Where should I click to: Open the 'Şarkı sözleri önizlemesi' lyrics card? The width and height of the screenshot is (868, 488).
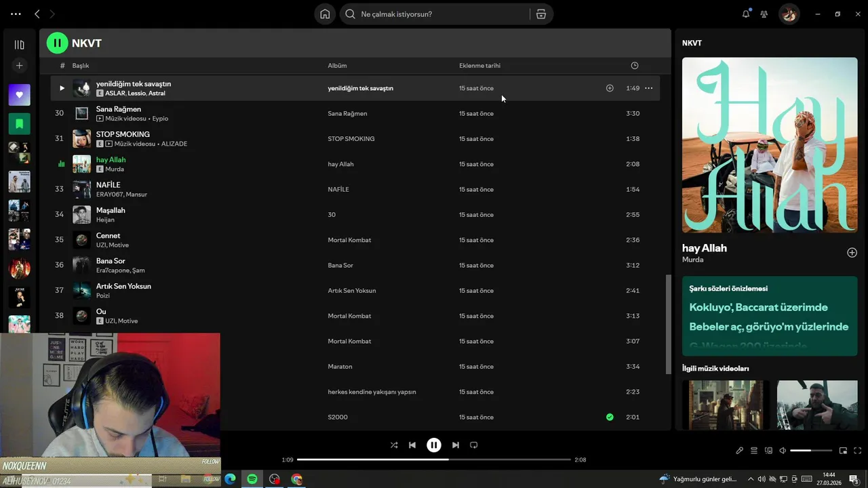click(770, 316)
